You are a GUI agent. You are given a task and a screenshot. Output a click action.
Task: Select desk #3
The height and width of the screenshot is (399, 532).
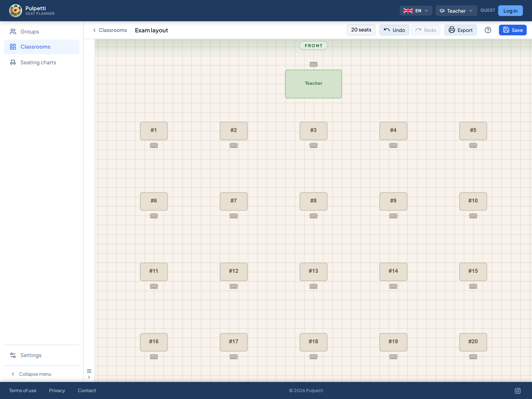point(313,131)
